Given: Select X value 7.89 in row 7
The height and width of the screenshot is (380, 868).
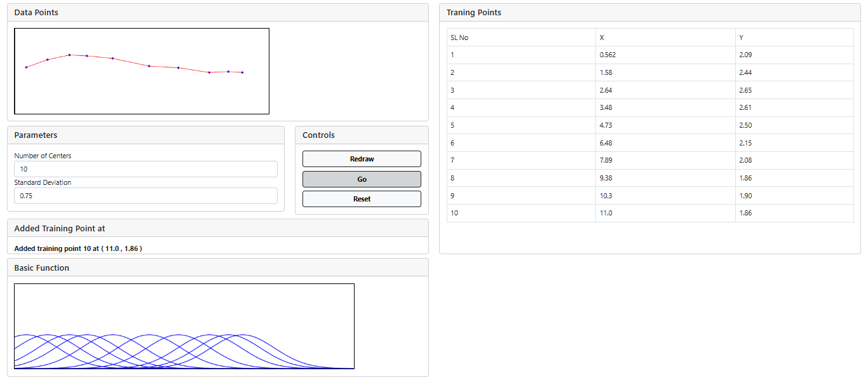Looking at the screenshot, I should (606, 160).
